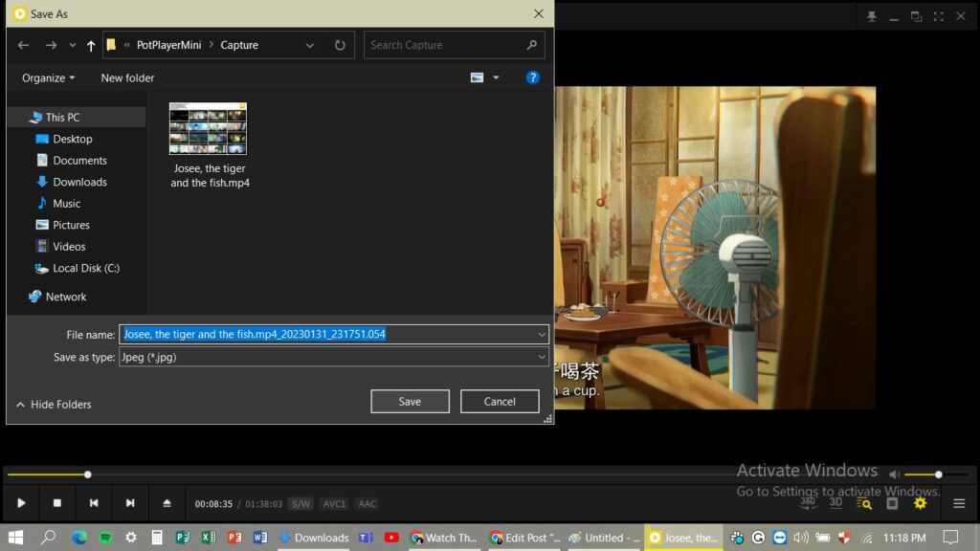Screen dimensions: 980x551
Task: Open Music folder in sidebar
Action: click(66, 203)
